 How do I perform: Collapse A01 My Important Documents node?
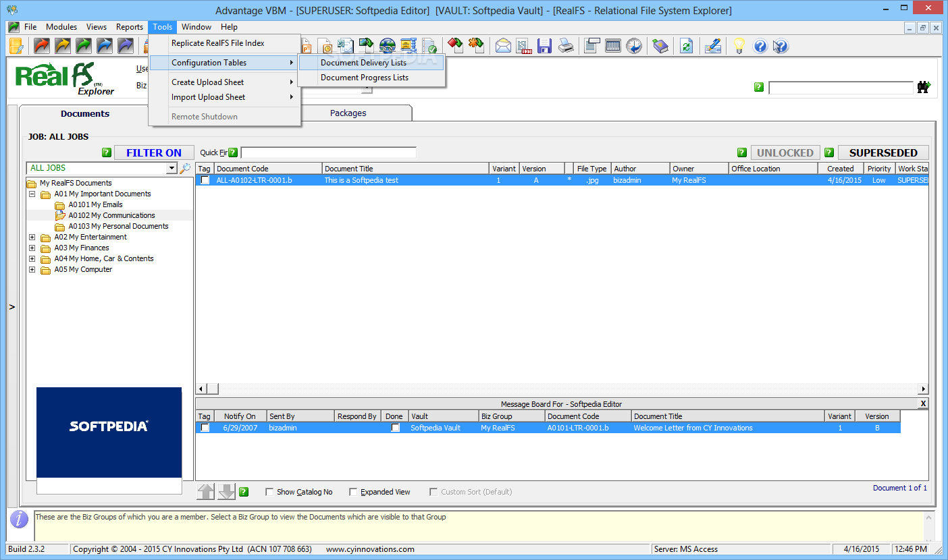[x=32, y=194]
